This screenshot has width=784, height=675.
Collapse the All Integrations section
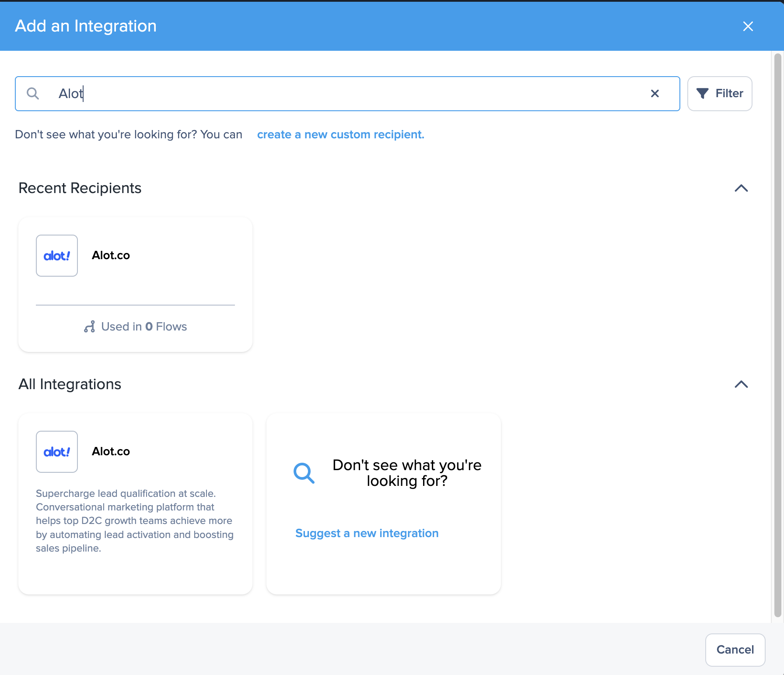pyautogui.click(x=741, y=384)
